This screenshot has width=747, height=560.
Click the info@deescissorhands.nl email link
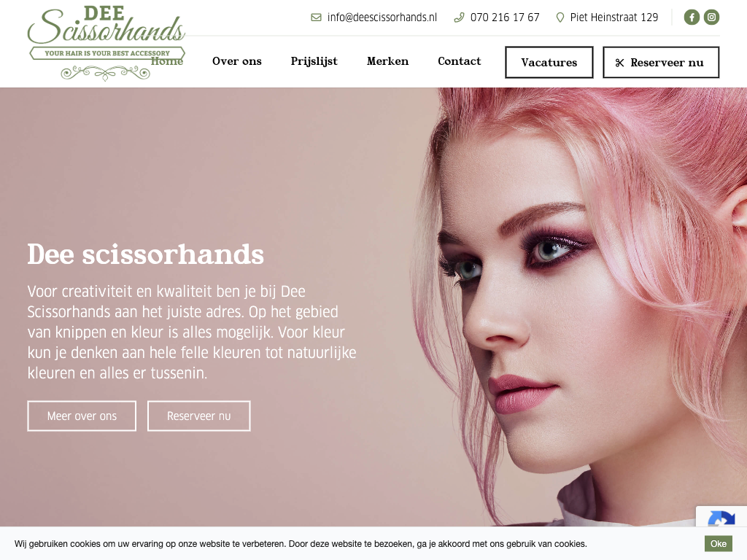382,17
